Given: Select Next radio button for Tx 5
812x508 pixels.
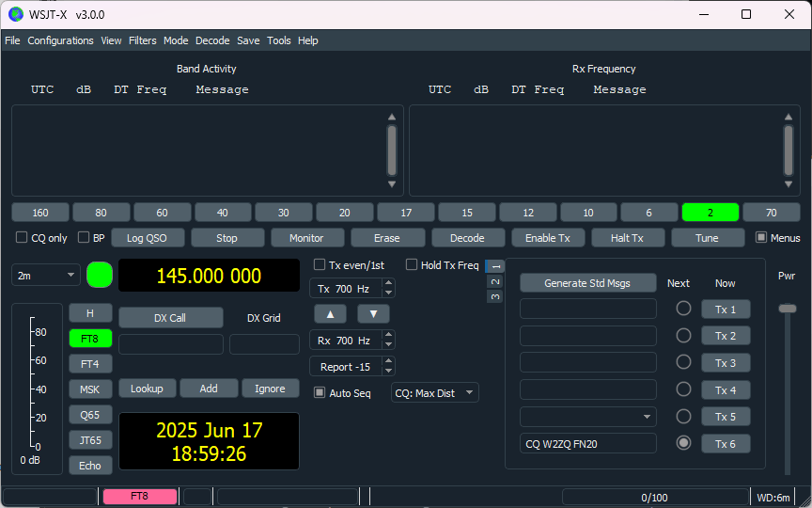Looking at the screenshot, I should (x=683, y=416).
